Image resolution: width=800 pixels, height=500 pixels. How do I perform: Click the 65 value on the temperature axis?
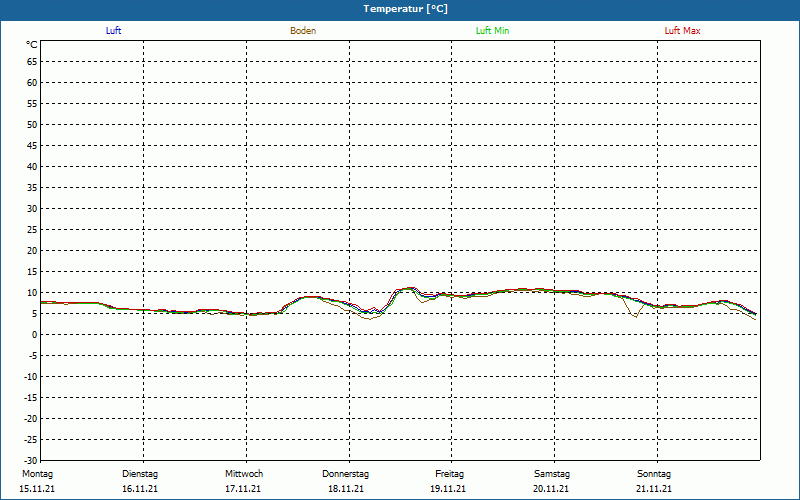32,62
